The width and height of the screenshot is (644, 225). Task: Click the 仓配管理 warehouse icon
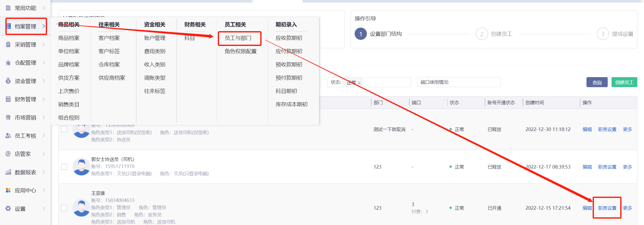(x=8, y=63)
